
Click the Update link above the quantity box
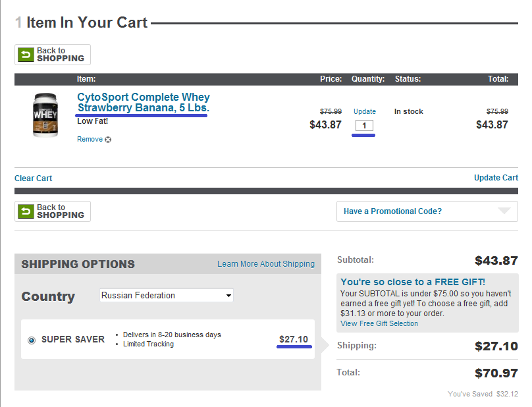click(x=365, y=111)
